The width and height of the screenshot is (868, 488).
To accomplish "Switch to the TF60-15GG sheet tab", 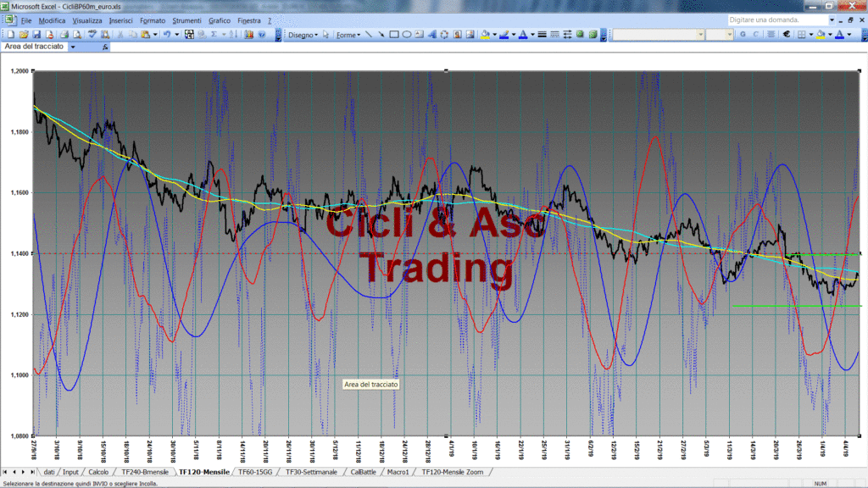I will click(255, 472).
